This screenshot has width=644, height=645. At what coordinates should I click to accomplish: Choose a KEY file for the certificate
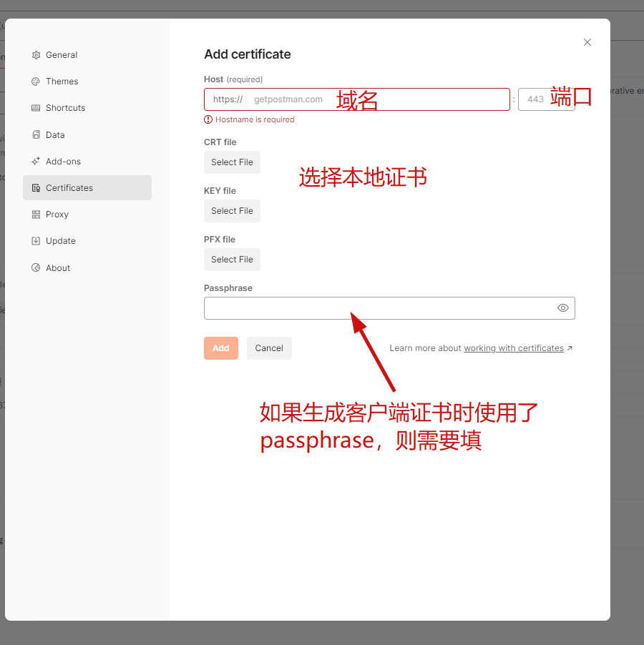point(232,211)
